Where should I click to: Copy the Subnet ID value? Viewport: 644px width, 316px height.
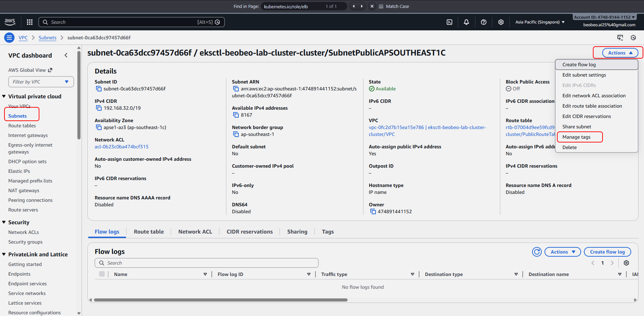(x=98, y=89)
